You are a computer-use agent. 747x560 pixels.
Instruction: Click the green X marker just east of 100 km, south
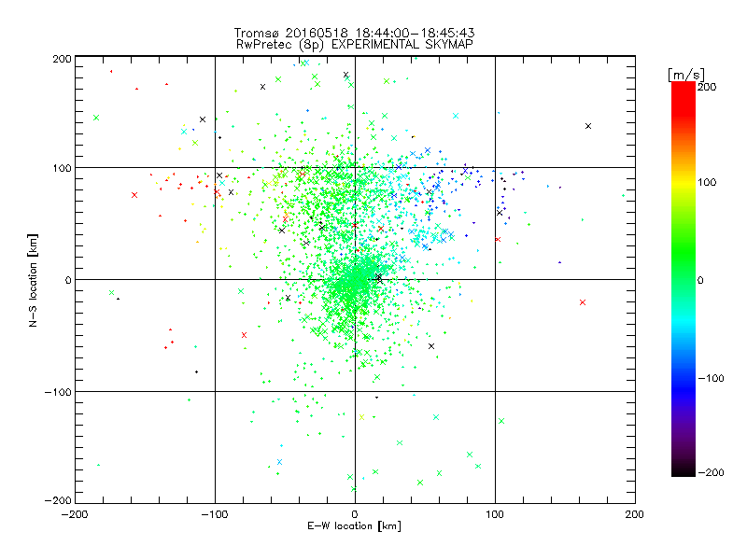[x=501, y=421]
